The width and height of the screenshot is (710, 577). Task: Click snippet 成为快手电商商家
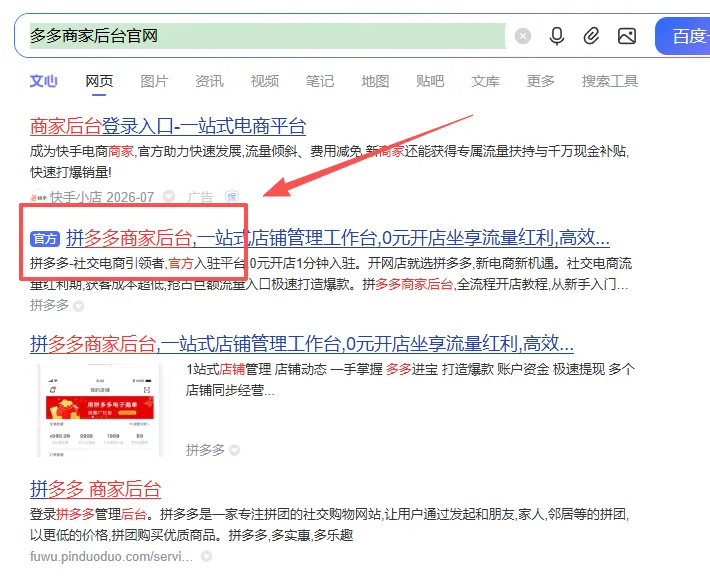82,151
